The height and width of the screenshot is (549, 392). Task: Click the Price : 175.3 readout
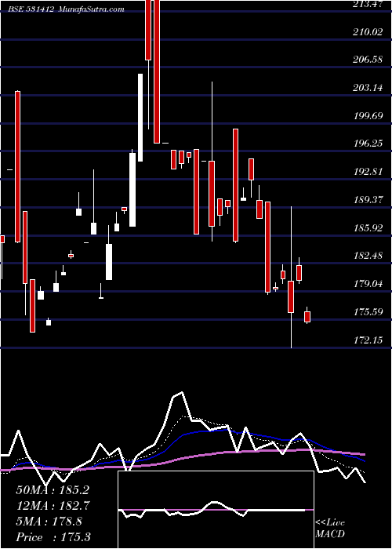pos(53,537)
